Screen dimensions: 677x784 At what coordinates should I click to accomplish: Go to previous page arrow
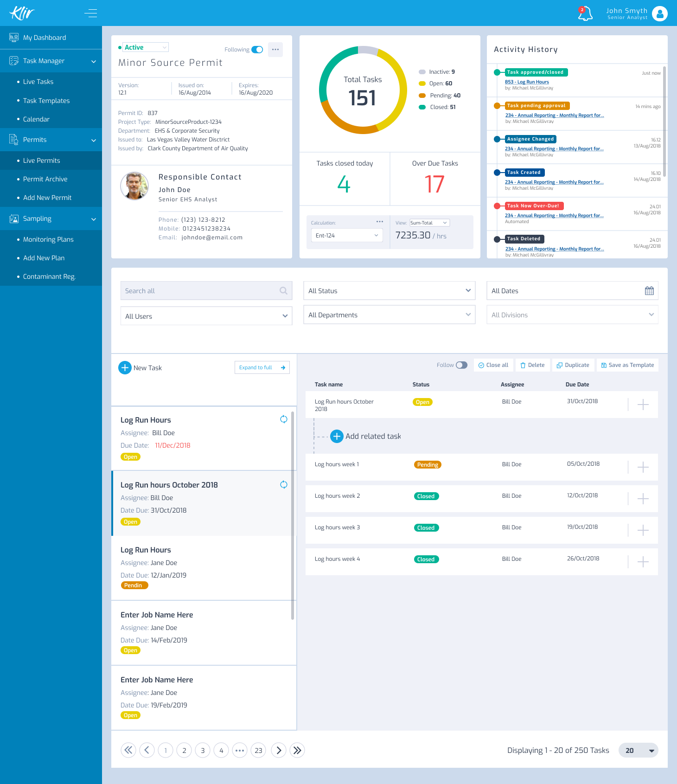(x=147, y=750)
